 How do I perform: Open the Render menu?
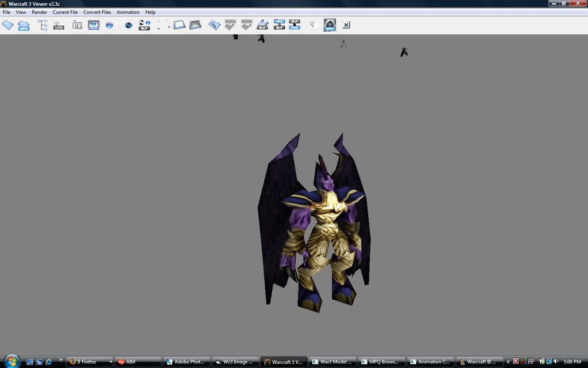click(x=40, y=12)
